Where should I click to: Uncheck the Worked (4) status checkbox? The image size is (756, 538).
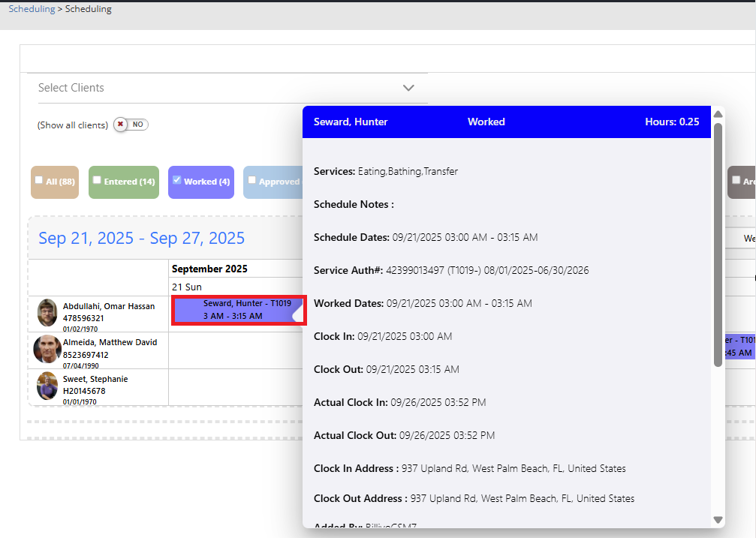tap(176, 180)
